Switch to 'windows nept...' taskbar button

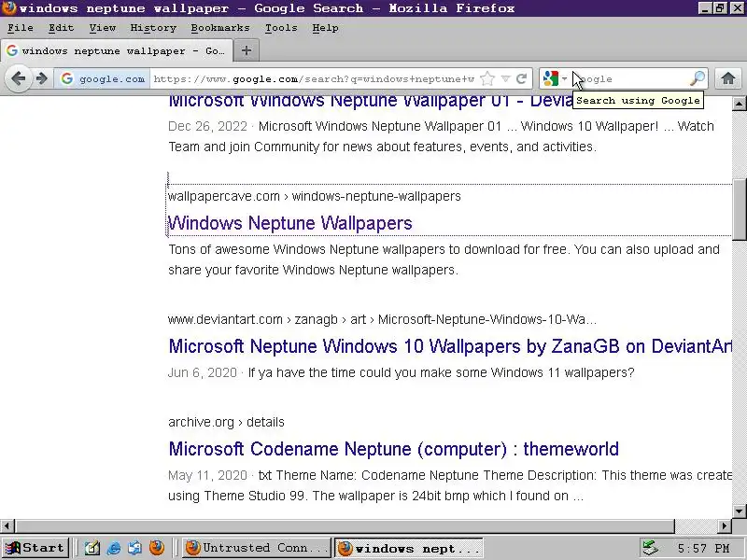409,548
